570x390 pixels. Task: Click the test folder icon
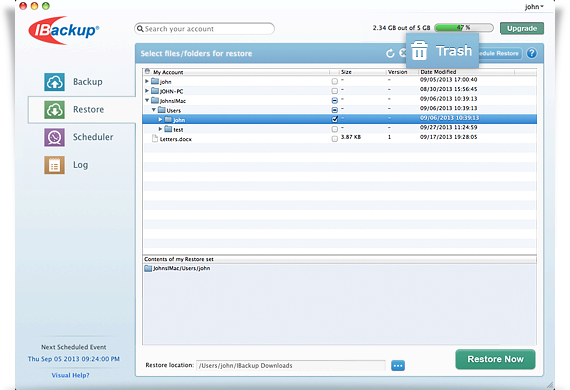click(168, 129)
